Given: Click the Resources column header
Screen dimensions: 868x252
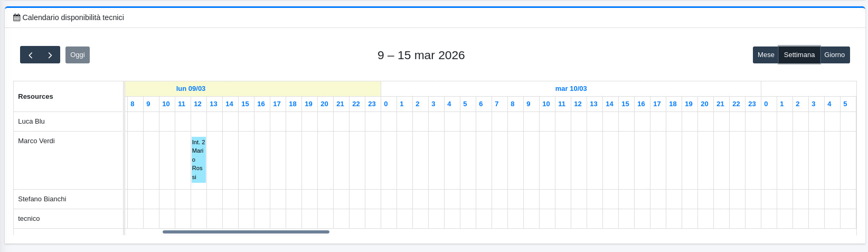Looking at the screenshot, I should tap(36, 97).
